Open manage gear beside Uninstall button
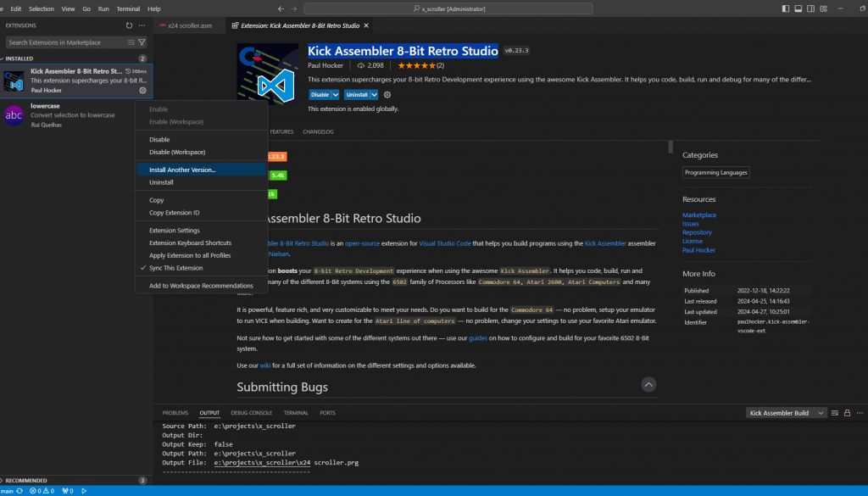This screenshot has width=868, height=496. click(387, 95)
